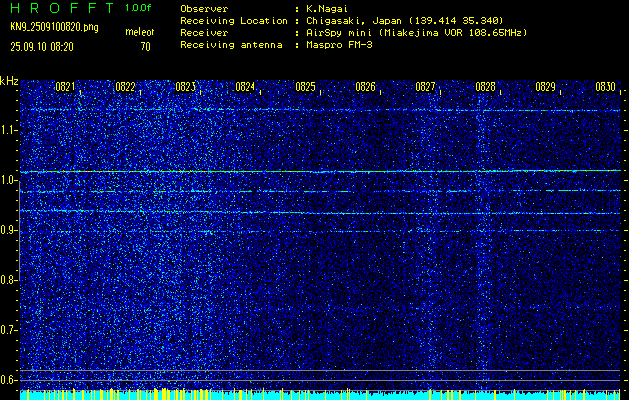The image size is (629, 400).
Task: Click the kHz axis unit label
Action: click(x=9, y=81)
